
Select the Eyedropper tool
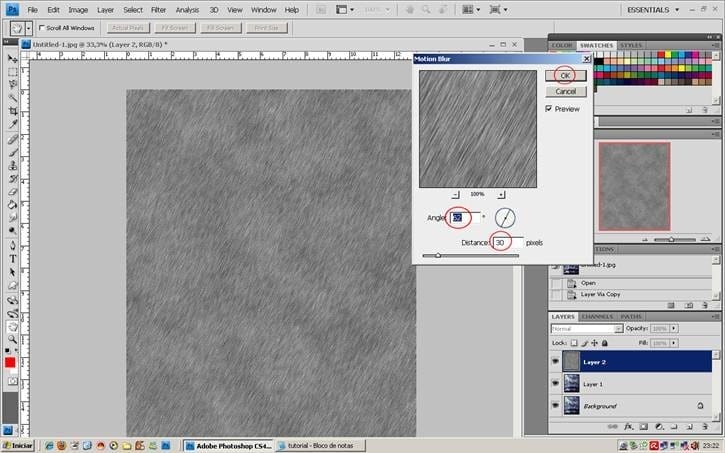(12, 124)
